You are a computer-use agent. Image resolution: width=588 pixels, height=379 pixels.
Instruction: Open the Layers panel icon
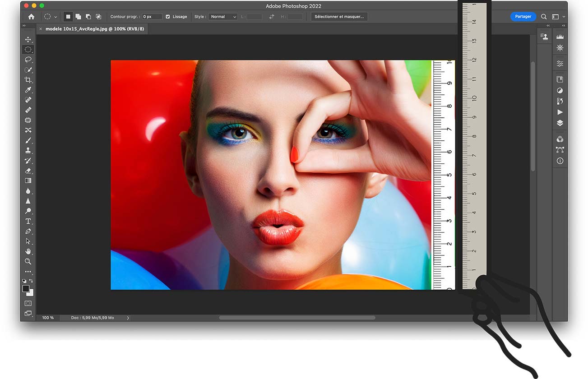(x=560, y=123)
